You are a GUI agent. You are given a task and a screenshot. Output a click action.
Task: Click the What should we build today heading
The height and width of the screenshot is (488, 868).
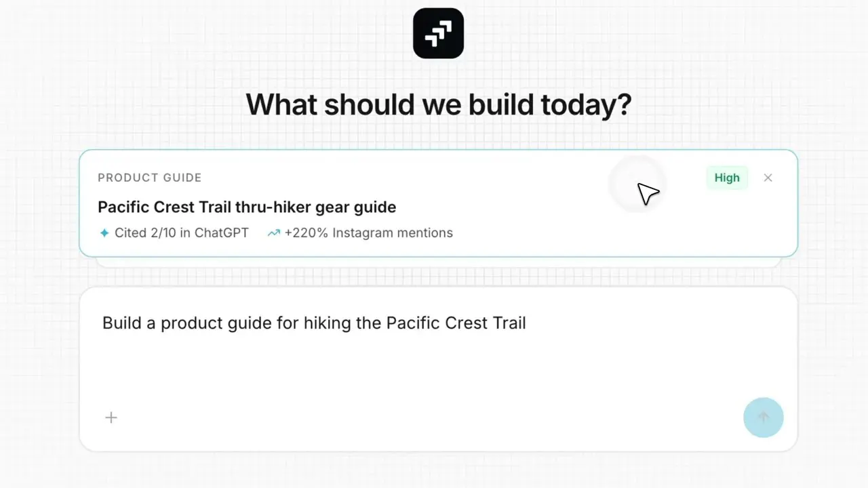438,104
